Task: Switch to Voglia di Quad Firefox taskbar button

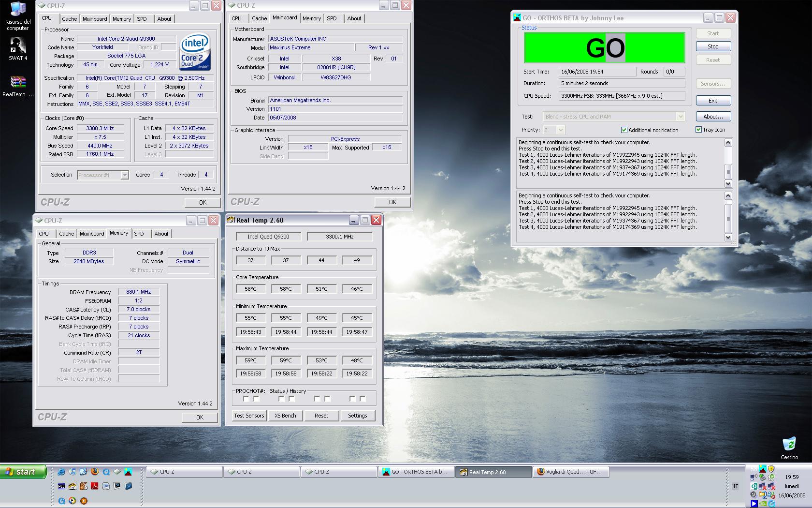Action: [571, 472]
